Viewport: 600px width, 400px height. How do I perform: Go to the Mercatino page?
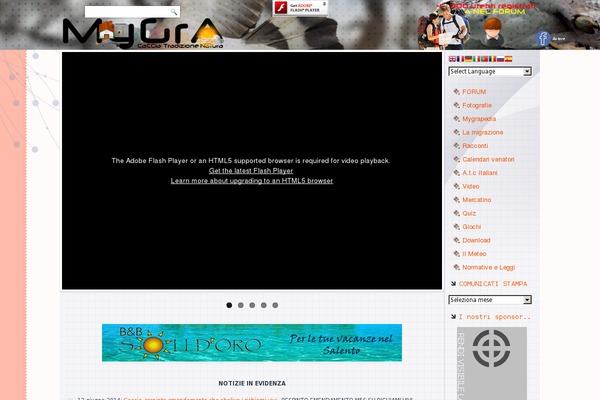pos(476,200)
